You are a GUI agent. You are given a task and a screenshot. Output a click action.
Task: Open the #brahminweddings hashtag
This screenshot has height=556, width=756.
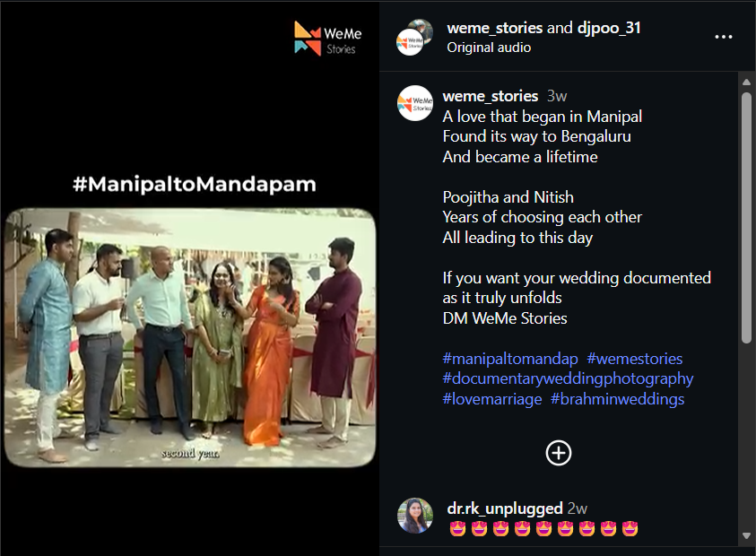618,399
